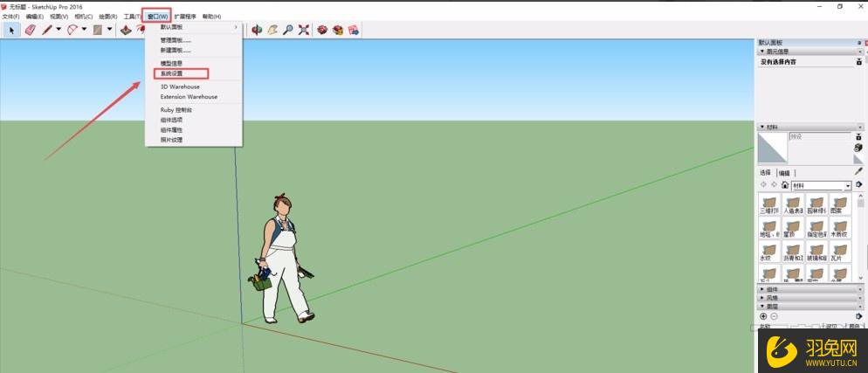Open the arc tool dropdown arrow
This screenshot has width=868, height=373.
pos(84,30)
